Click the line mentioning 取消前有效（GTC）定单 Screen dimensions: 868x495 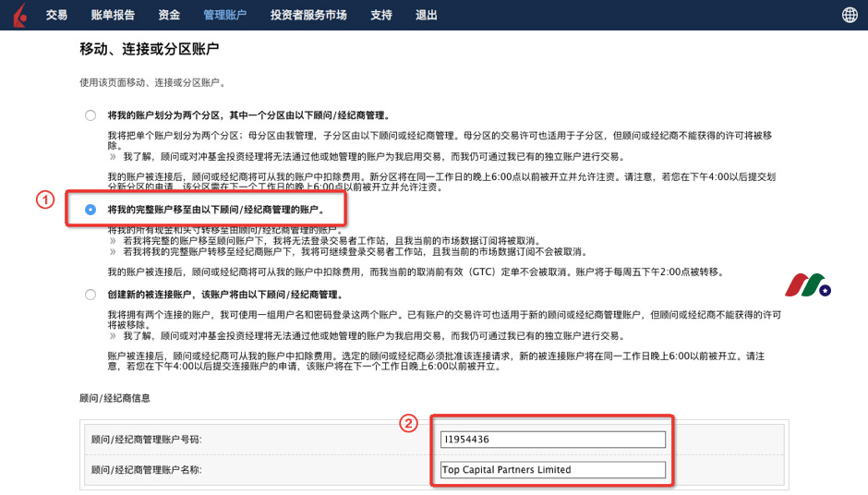tap(416, 272)
